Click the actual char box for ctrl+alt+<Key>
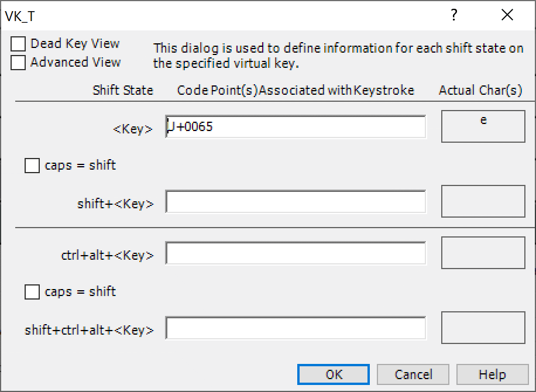The image size is (536, 392). coord(483,253)
